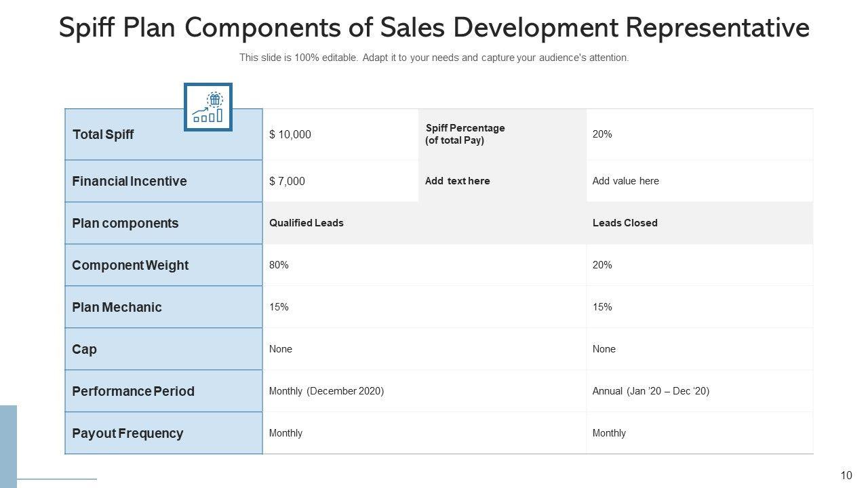868x488 pixels.
Task: Click the Financial Incentive row header
Action: click(130, 182)
